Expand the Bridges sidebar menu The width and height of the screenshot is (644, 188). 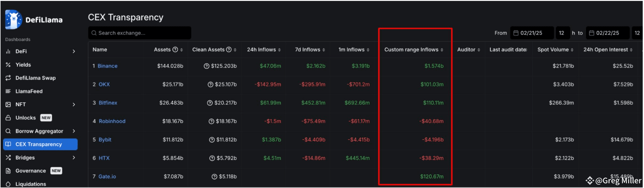74,158
